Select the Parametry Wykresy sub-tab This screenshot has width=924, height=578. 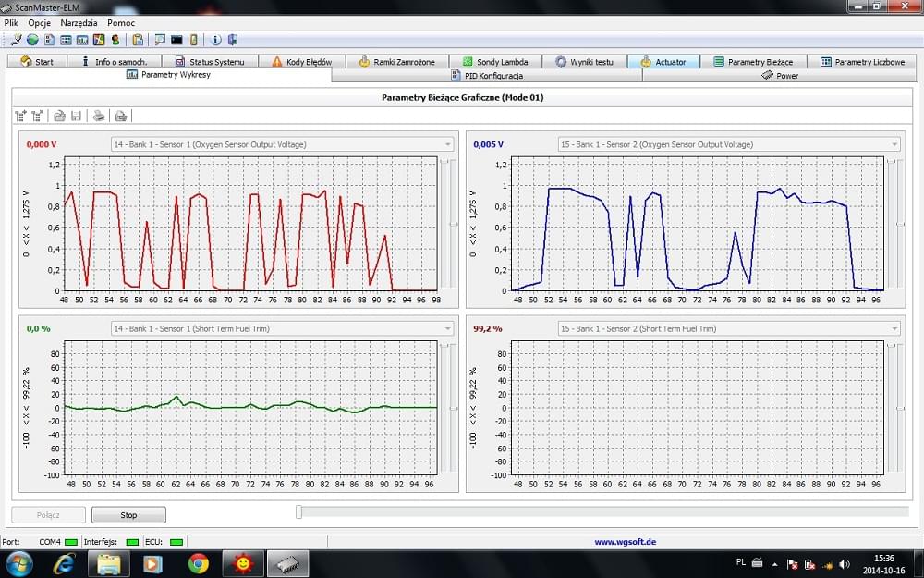tap(168, 75)
